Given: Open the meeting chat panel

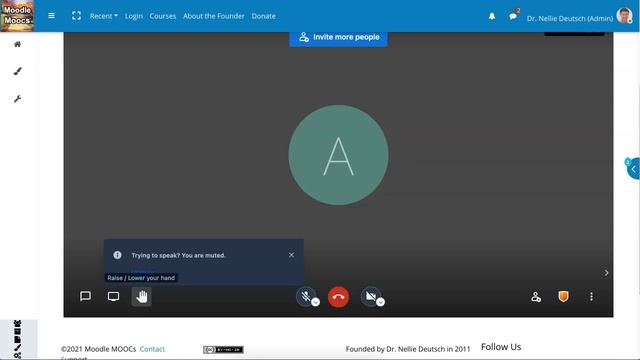Looking at the screenshot, I should click(85, 296).
